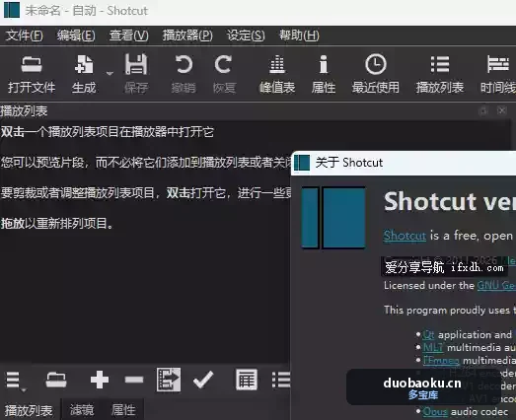516x420 pixels.
Task: Click the Shotcut link in About dialog
Action: (x=405, y=236)
